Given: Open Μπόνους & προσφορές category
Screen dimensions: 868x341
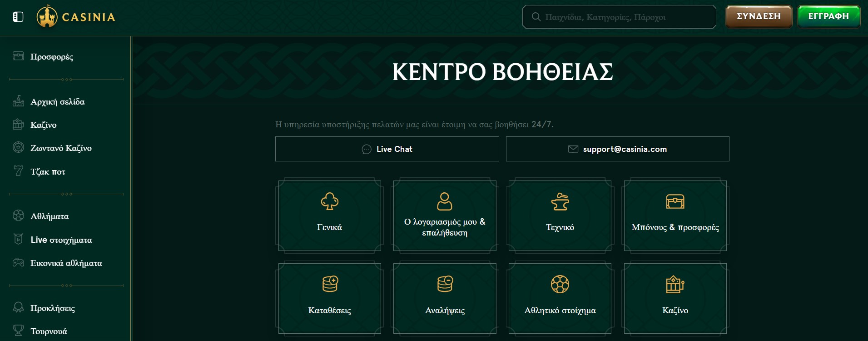Looking at the screenshot, I should [x=675, y=215].
